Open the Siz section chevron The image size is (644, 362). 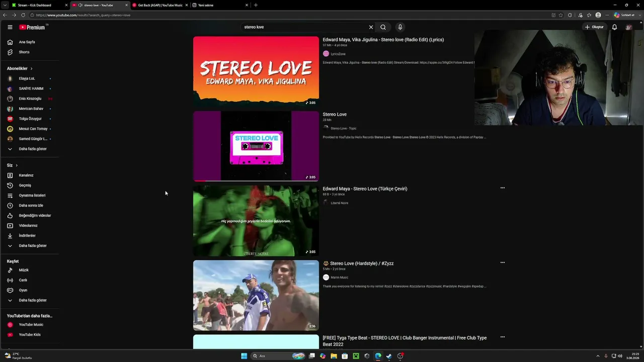click(17, 165)
